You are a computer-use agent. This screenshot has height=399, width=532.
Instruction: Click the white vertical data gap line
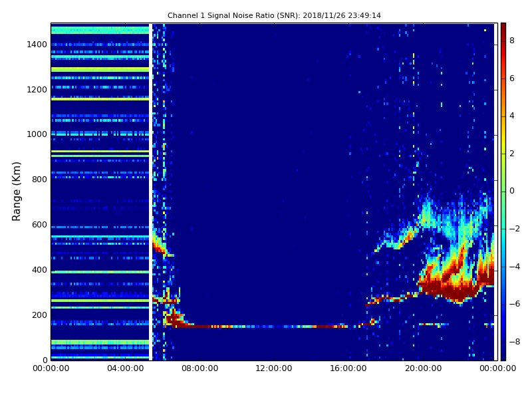[150, 192]
